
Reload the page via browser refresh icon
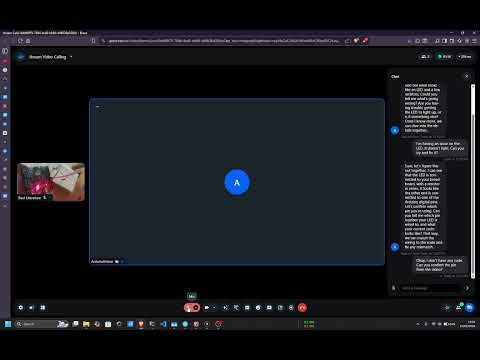click(x=21, y=41)
